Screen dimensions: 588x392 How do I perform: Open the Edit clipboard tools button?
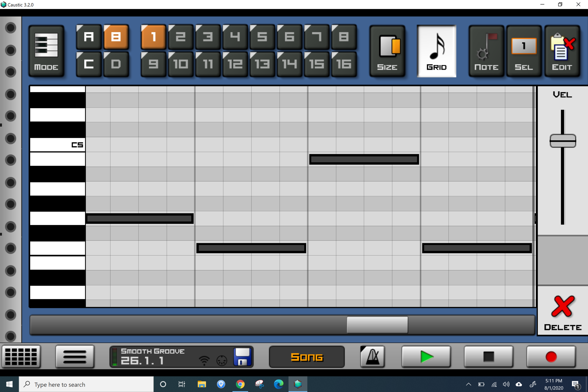tap(562, 51)
